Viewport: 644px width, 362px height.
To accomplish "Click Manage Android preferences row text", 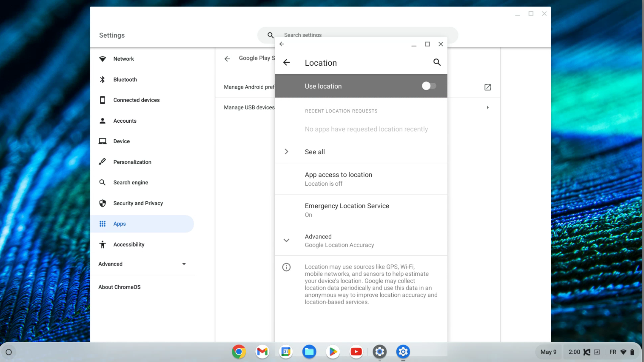I will [249, 87].
